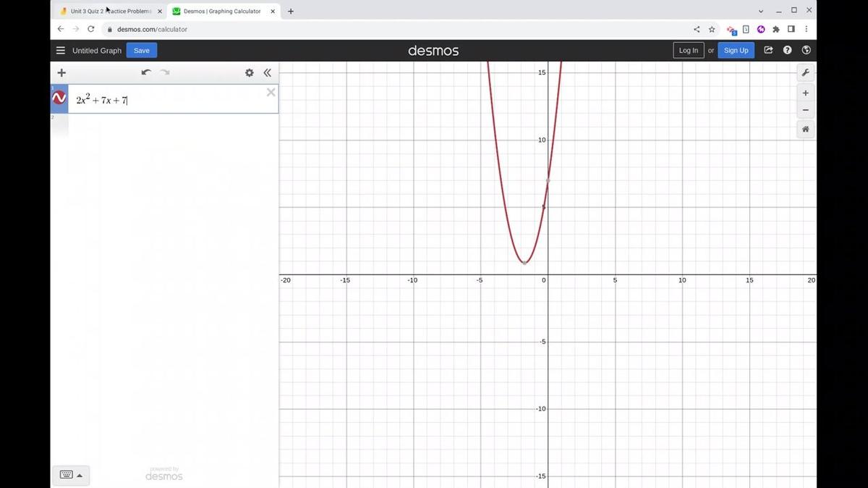Screen dimensions: 868x488
Task: Open a new browser tab
Action: (x=291, y=12)
